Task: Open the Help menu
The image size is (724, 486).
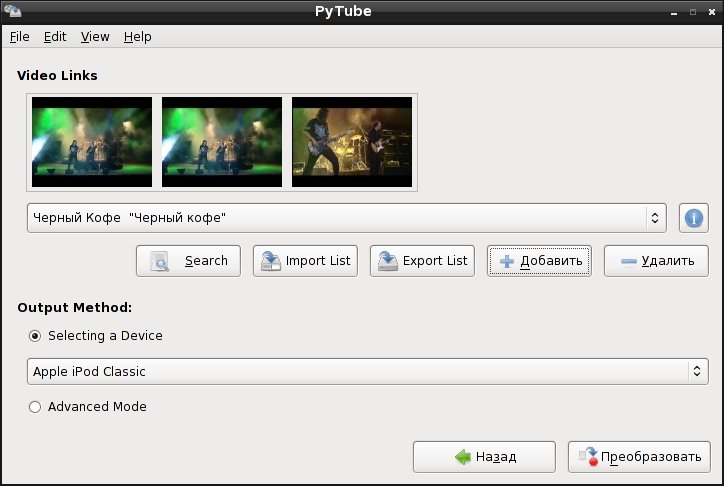Action: pyautogui.click(x=138, y=36)
